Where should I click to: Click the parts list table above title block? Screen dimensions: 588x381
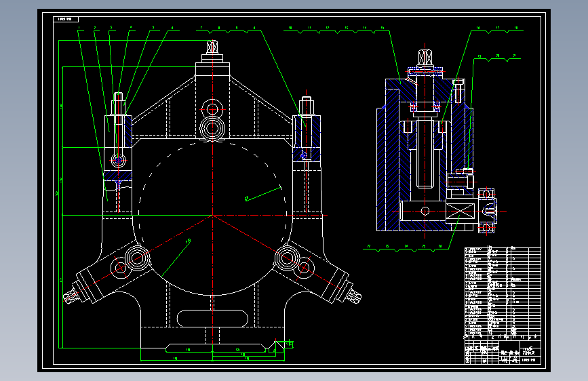click(x=503, y=294)
